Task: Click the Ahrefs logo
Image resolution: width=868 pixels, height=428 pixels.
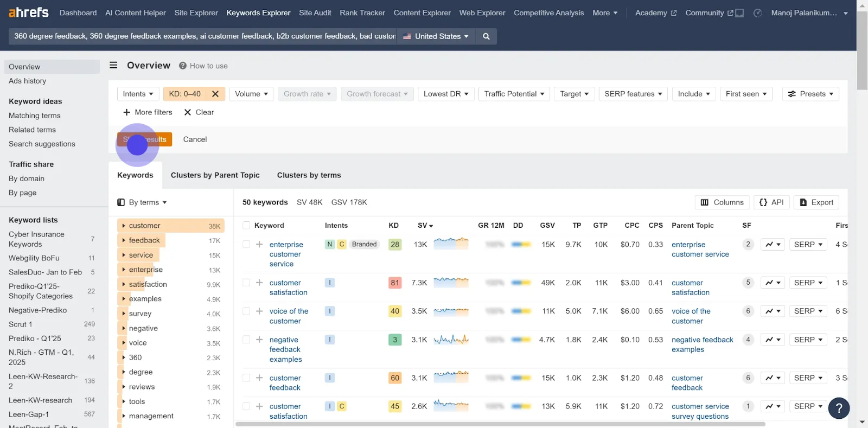Action: click(29, 12)
